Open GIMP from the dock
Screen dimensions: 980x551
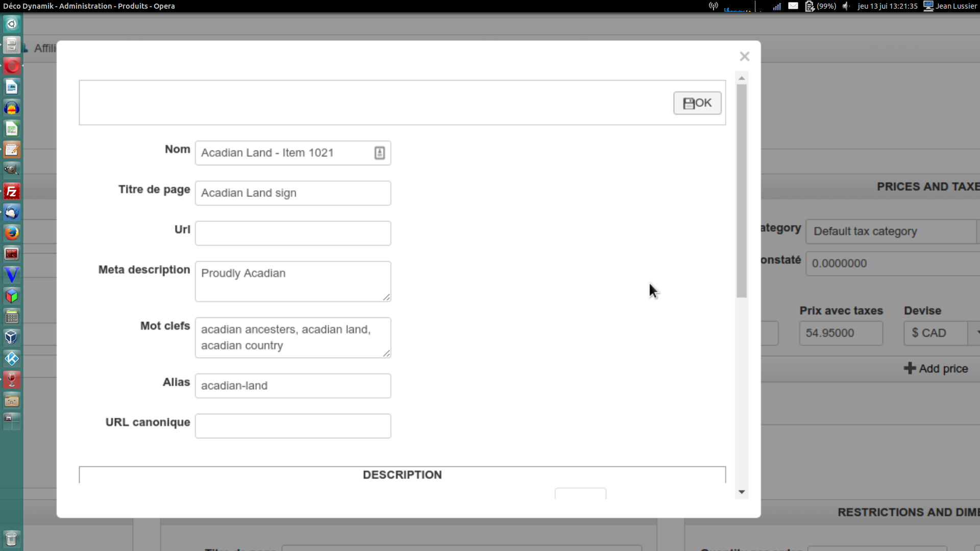tap(11, 170)
